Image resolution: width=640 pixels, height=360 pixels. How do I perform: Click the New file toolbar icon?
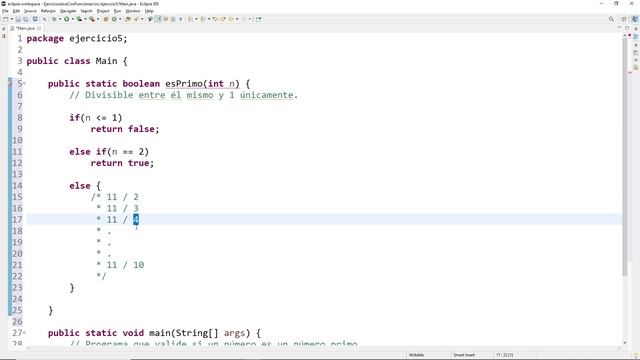(5, 19)
